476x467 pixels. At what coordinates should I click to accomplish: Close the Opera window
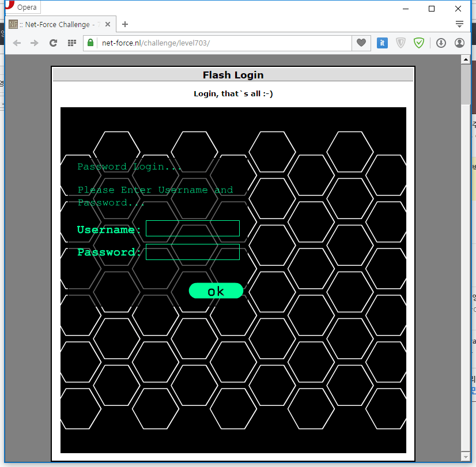[458, 9]
